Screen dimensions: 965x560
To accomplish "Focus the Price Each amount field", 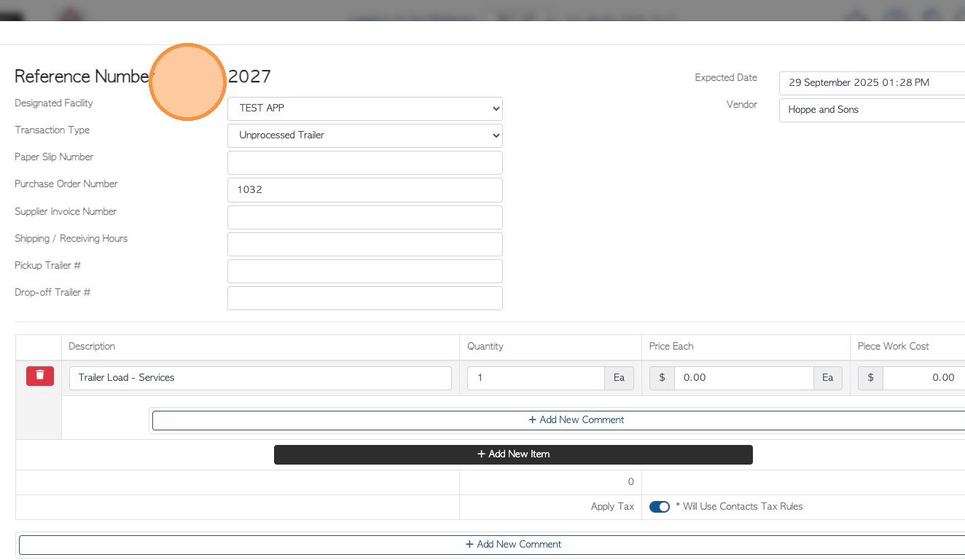I will tap(743, 378).
